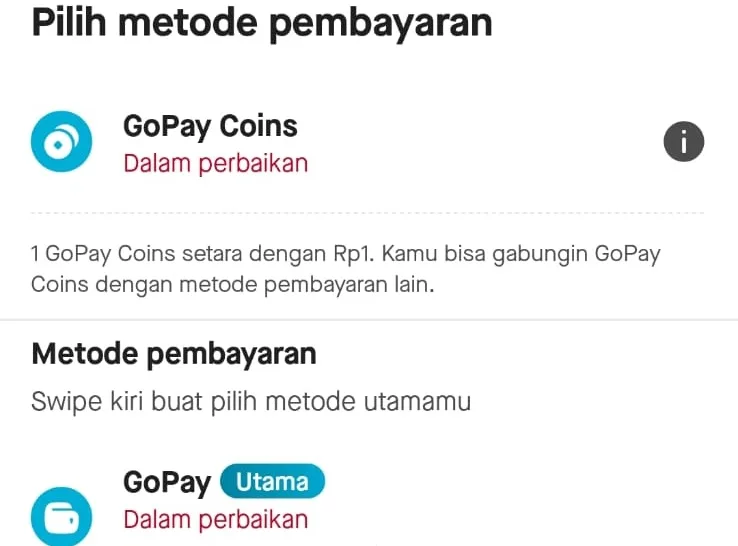Select the GoPay Coins title text
738x546 pixels.
pos(210,126)
